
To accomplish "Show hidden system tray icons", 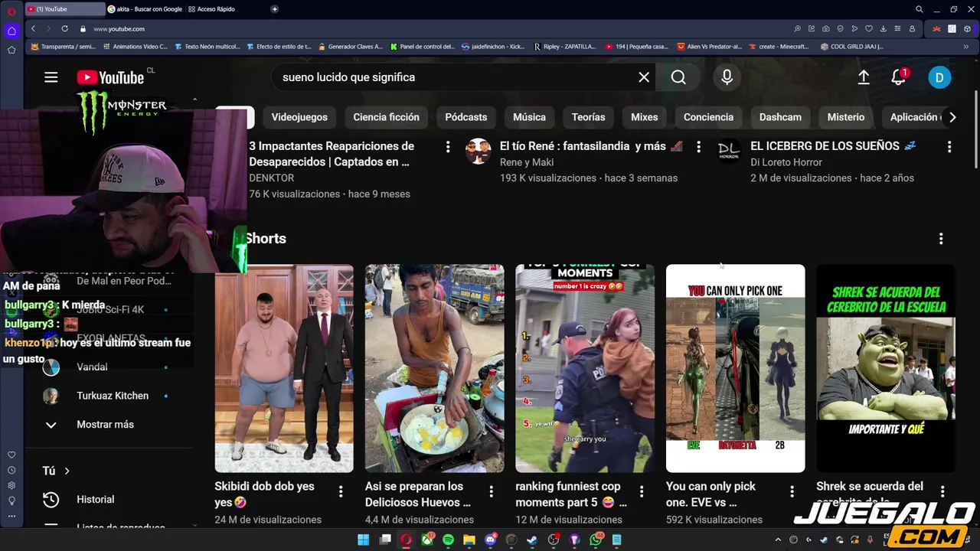I will pos(778,540).
